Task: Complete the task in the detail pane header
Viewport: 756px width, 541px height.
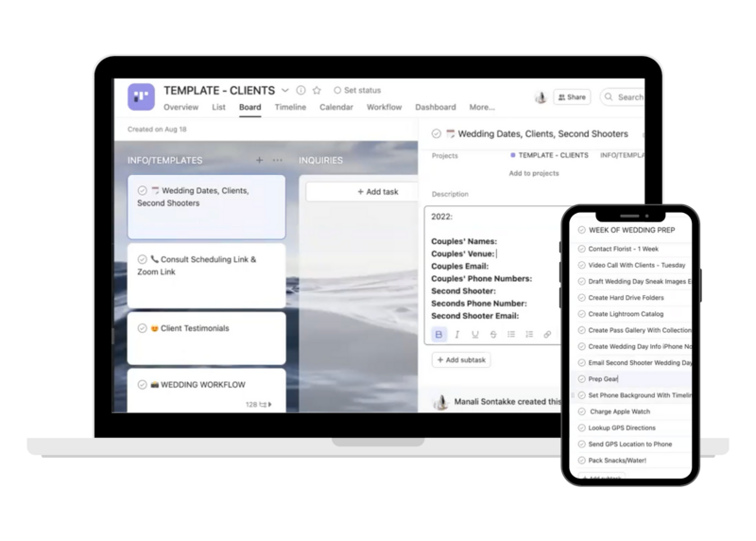Action: [x=437, y=133]
